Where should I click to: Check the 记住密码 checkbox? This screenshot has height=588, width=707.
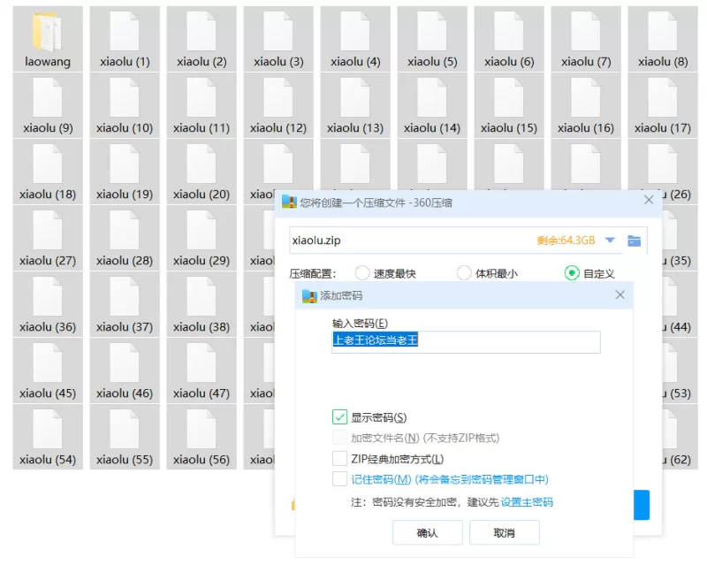340,479
